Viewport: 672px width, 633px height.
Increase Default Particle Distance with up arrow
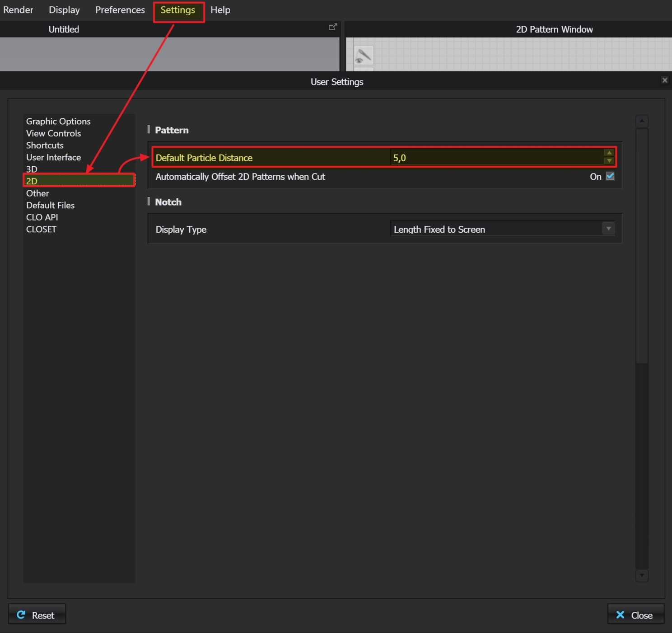609,153
